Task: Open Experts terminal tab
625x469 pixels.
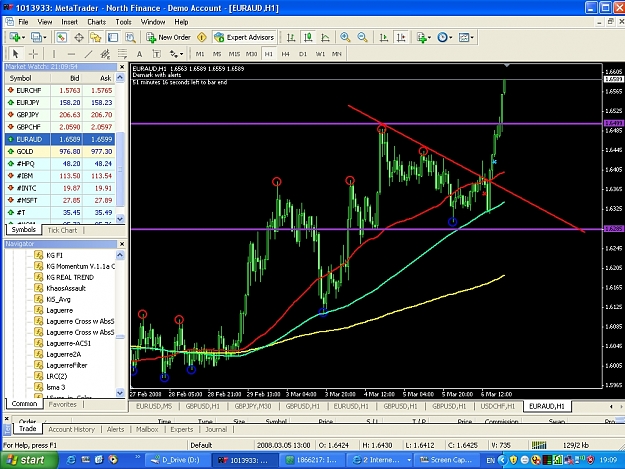Action: coord(181,429)
